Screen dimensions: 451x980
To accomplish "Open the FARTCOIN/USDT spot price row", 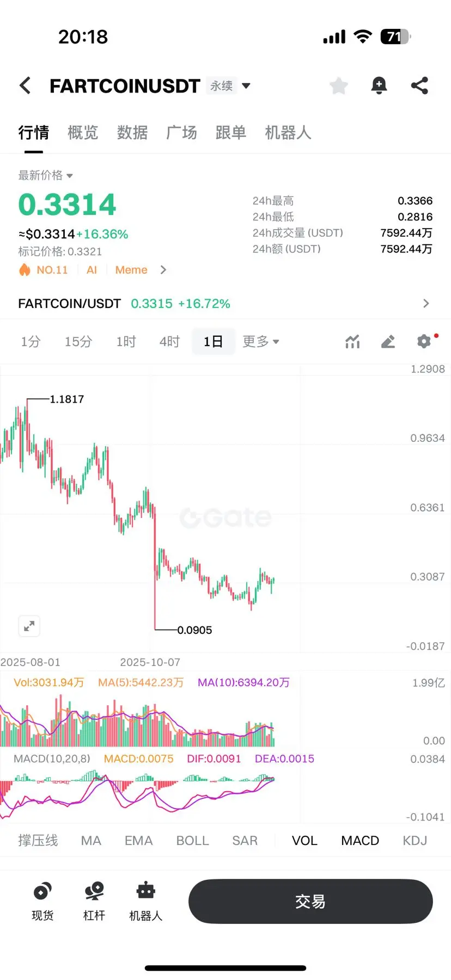I will [225, 304].
